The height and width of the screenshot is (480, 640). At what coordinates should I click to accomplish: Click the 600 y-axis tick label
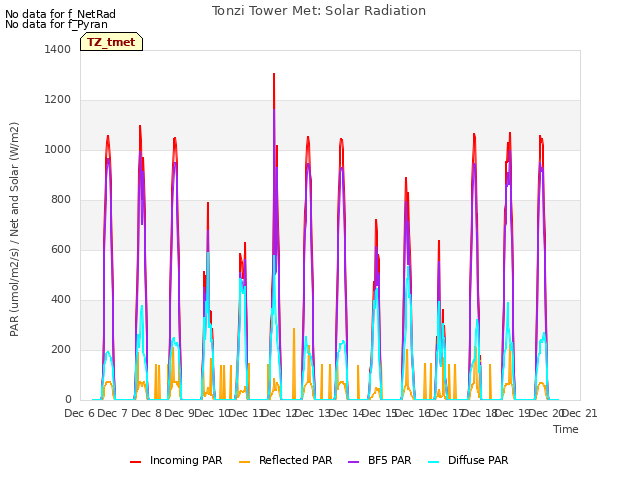(61, 249)
